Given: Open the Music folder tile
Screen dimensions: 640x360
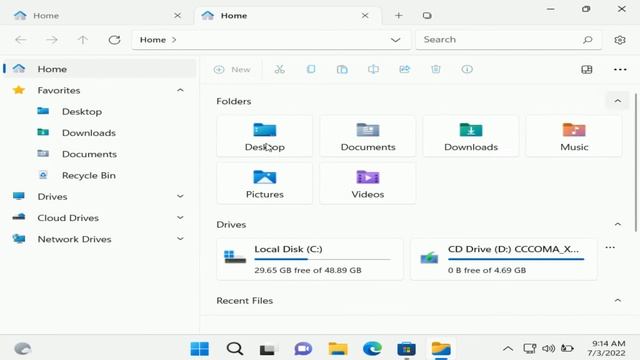Looking at the screenshot, I should [574, 136].
